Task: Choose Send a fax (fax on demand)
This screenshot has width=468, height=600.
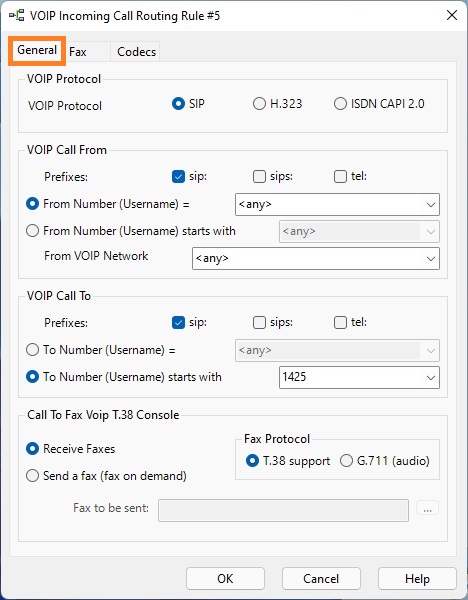Action: (33, 476)
